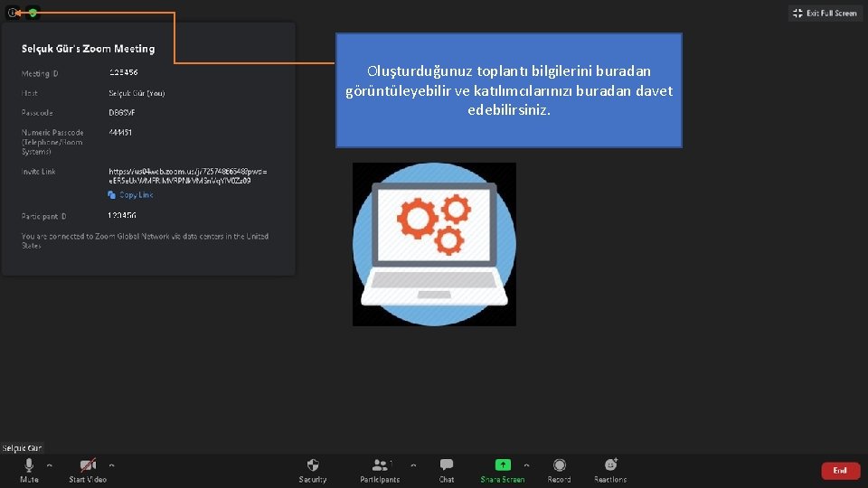
Task: Start Video using the camera icon
Action: pos(88,471)
